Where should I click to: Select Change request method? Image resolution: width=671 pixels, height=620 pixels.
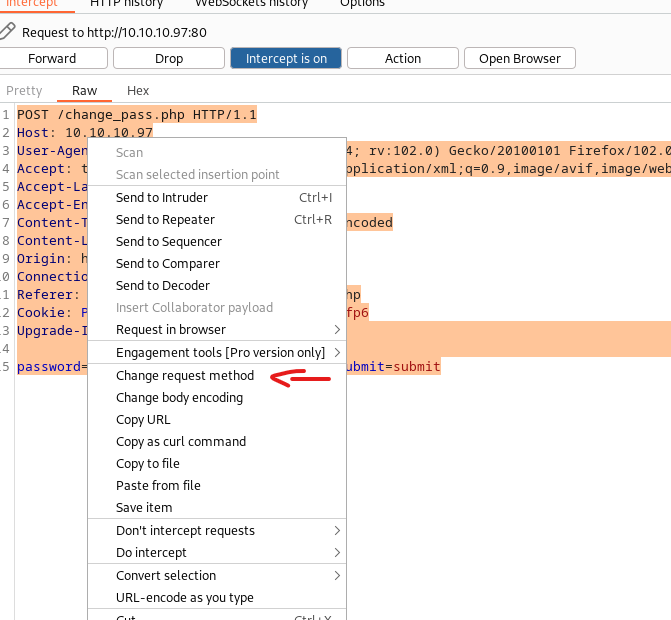tap(217, 375)
